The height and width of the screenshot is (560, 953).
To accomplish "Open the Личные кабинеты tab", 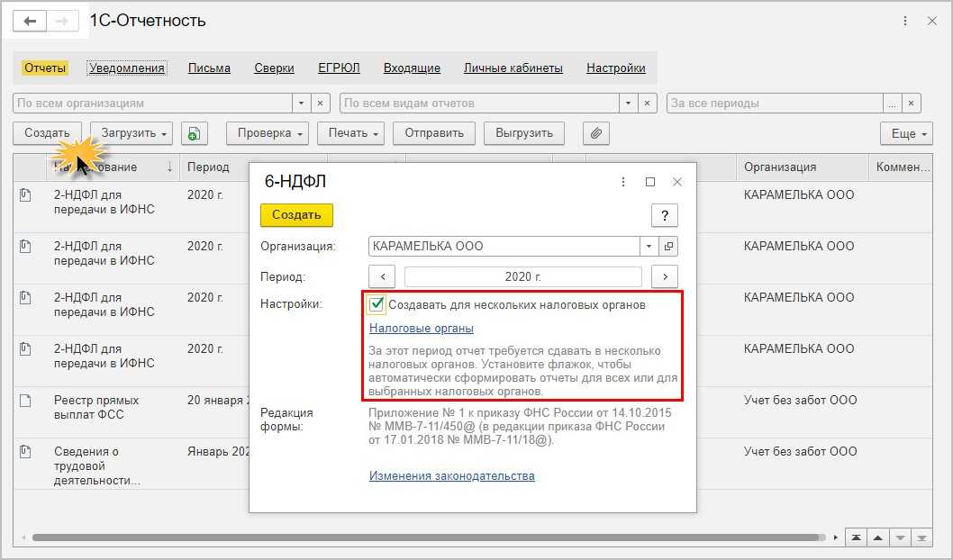I will (513, 68).
